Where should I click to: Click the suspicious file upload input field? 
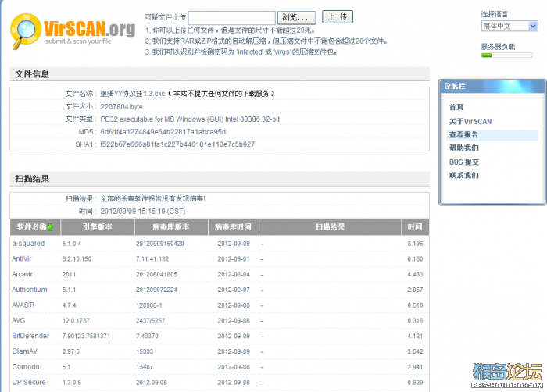click(x=231, y=17)
